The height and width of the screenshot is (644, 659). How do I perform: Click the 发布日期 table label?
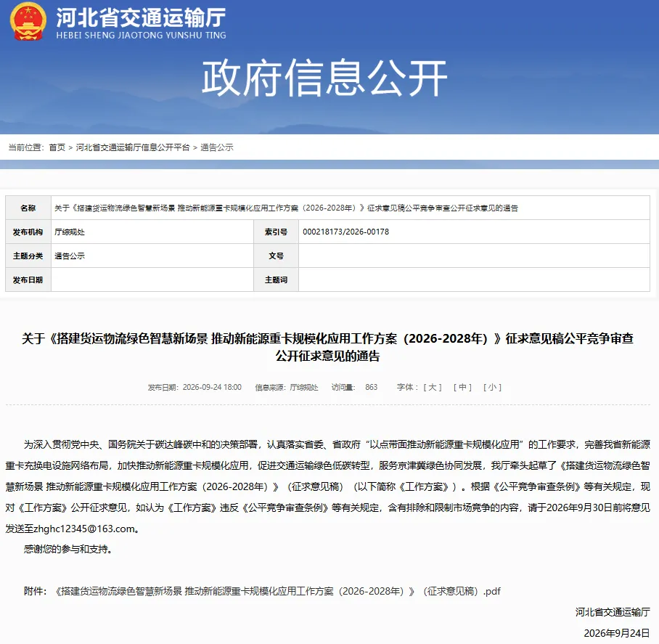click(x=28, y=280)
